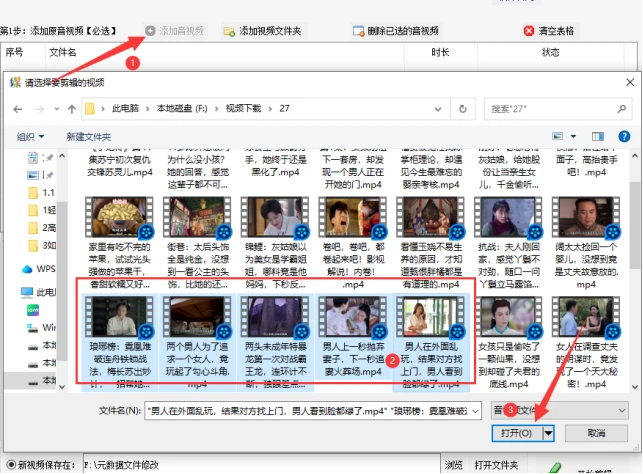Click the green iQIYI-style icon in sidebar

(x=33, y=310)
